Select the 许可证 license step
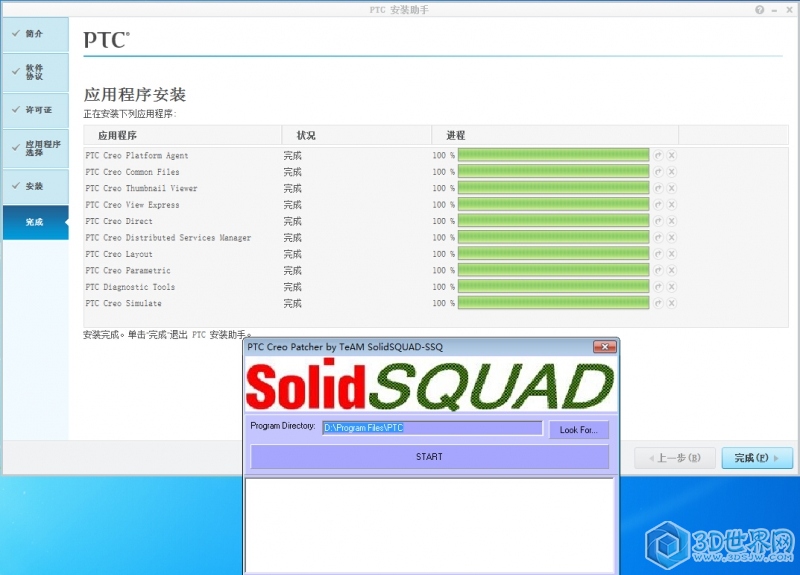The image size is (800, 575). tap(36, 110)
